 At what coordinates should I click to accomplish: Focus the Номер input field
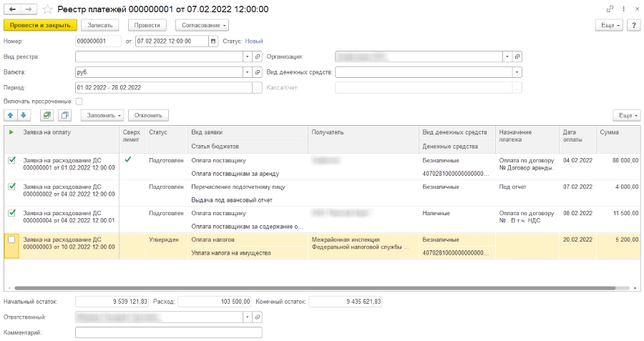98,41
